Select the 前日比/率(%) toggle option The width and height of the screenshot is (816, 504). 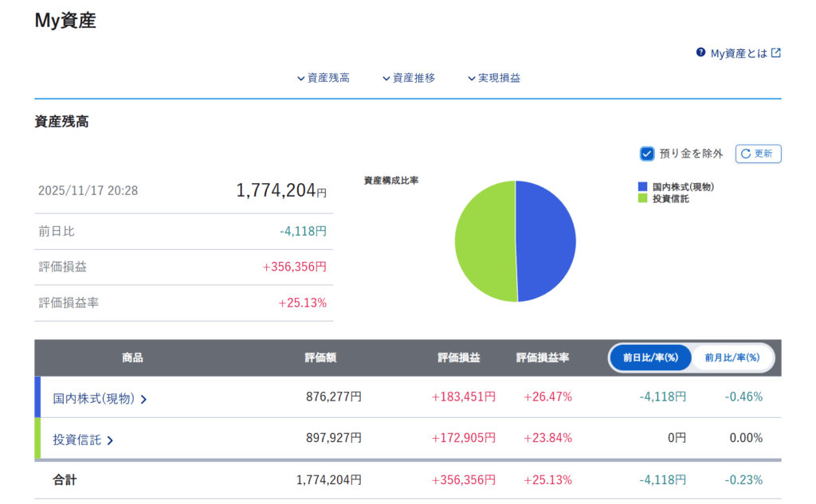click(650, 357)
